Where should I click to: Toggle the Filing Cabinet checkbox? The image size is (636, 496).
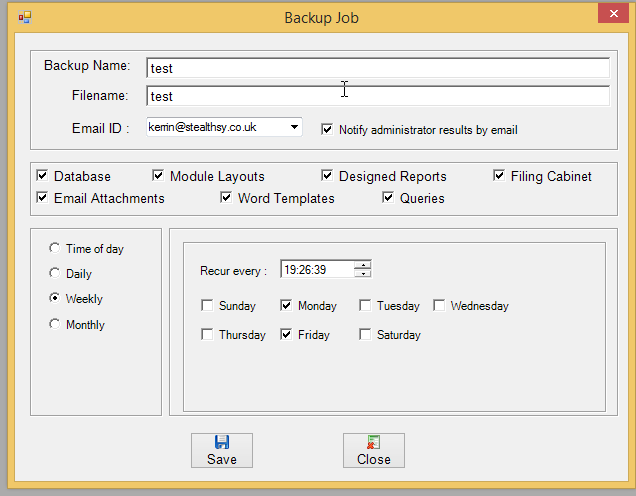tap(499, 176)
